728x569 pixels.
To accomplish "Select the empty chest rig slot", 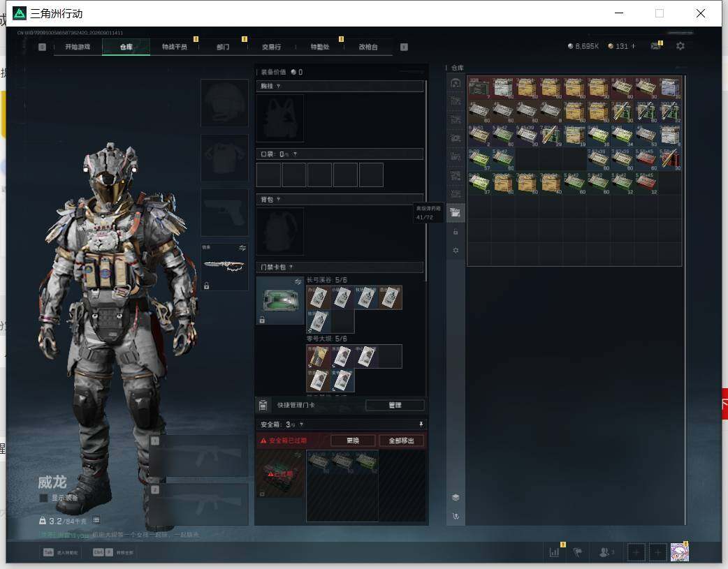I will point(280,119).
